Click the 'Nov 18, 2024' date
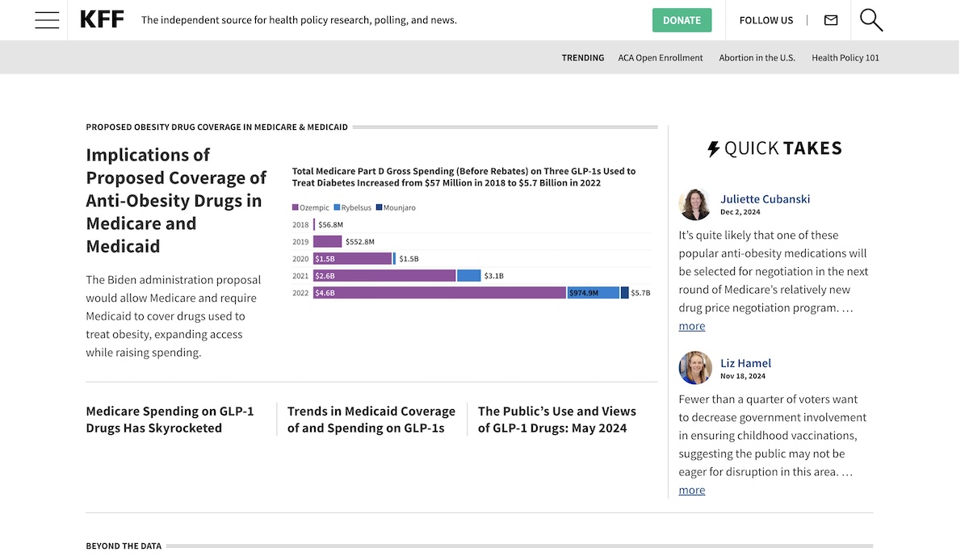 pos(743,376)
